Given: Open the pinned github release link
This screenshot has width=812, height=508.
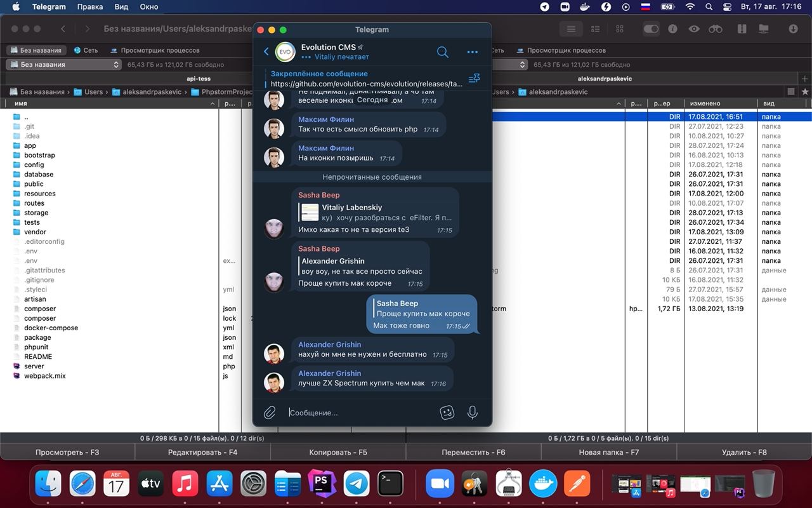Looking at the screenshot, I should pyautogui.click(x=367, y=84).
